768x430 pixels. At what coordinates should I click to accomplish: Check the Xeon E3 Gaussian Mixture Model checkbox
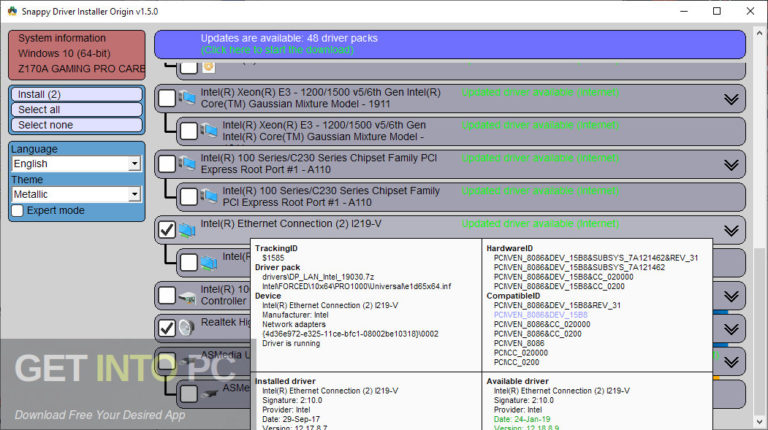pyautogui.click(x=167, y=98)
